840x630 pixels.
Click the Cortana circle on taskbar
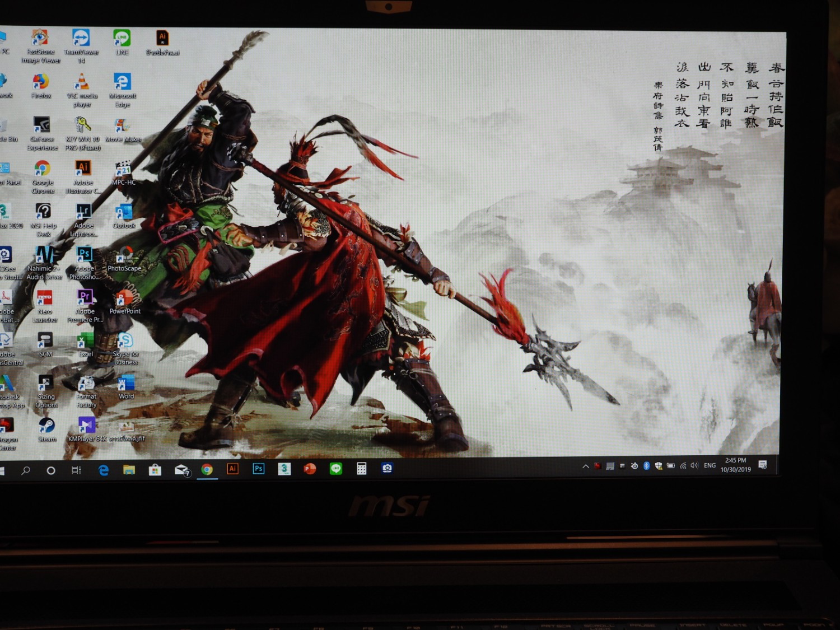51,470
